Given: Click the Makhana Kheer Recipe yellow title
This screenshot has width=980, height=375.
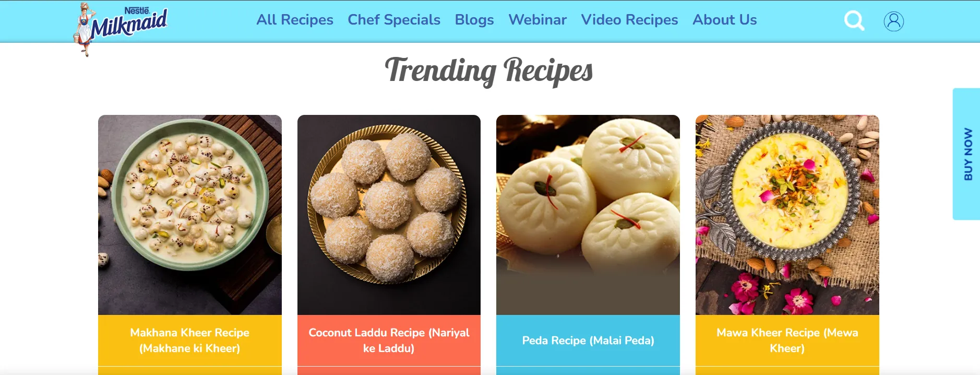Looking at the screenshot, I should (x=190, y=340).
